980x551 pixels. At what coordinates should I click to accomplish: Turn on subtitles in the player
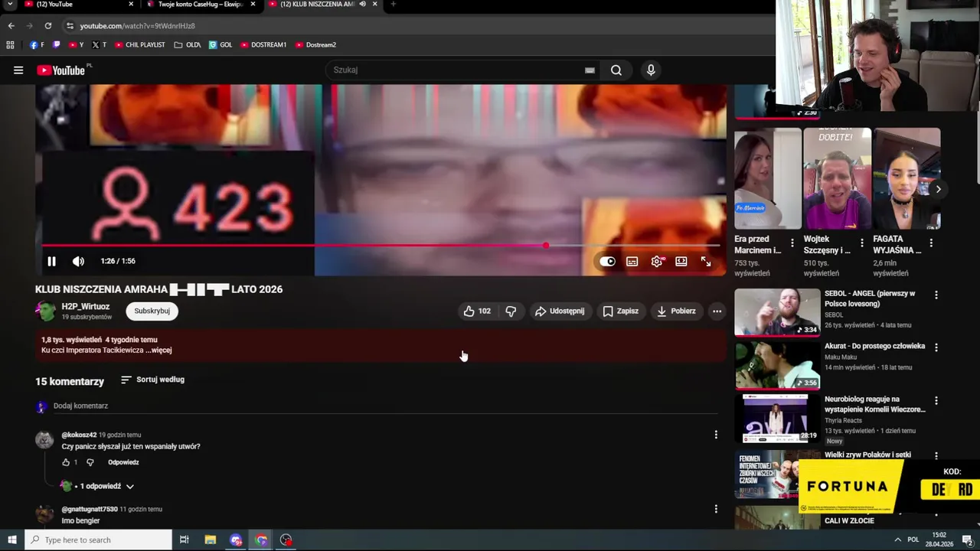(632, 262)
